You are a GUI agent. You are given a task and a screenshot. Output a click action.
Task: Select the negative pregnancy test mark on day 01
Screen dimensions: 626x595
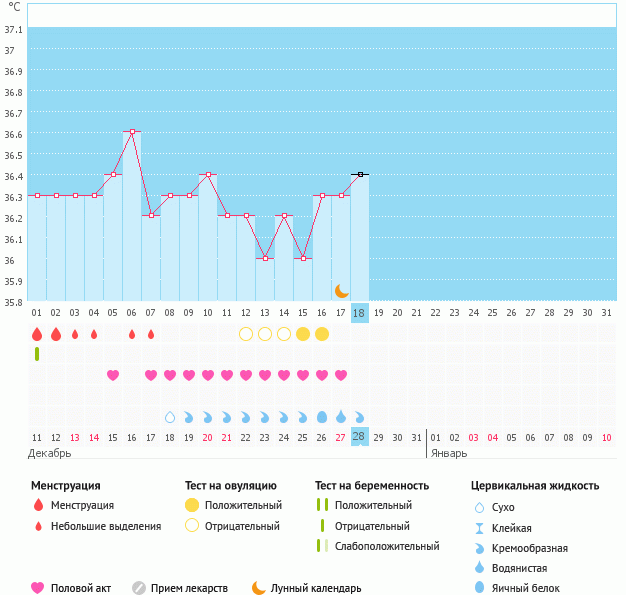(x=37, y=354)
